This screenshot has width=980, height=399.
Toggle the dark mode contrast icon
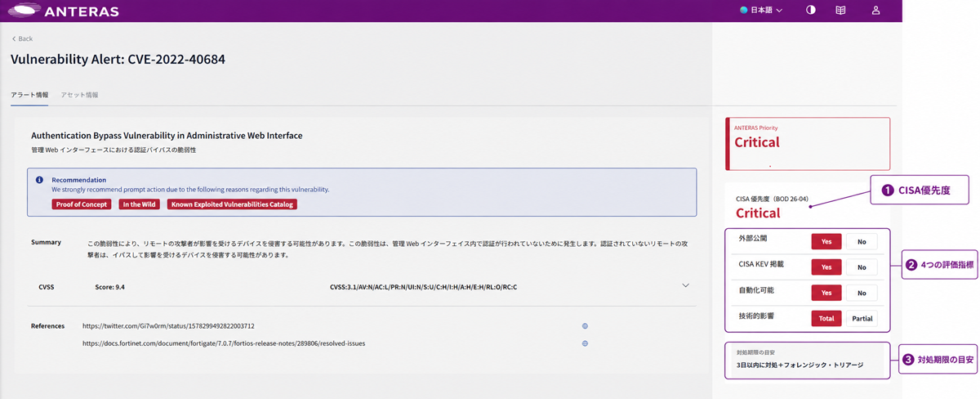pyautogui.click(x=811, y=11)
